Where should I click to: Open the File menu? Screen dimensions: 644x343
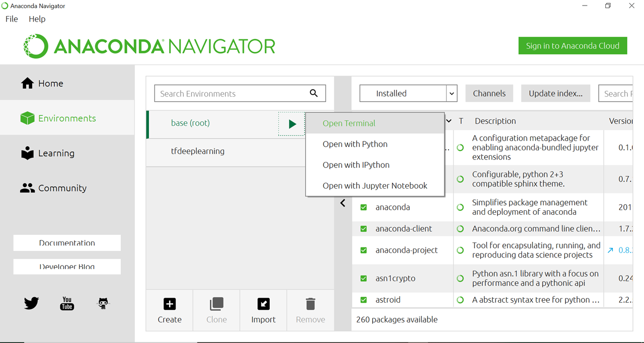pos(12,19)
